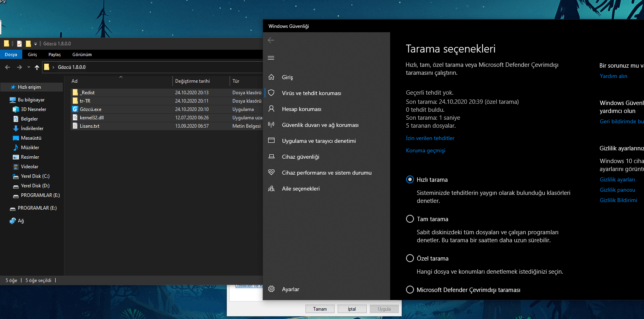This screenshot has width=644, height=319.
Task: Open the Ayarlar gear icon in Windows Güvenliği
Action: pos(271,289)
